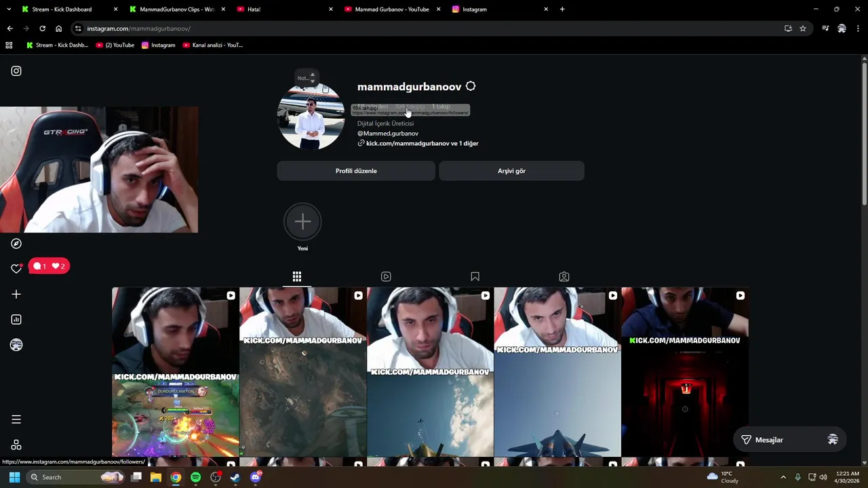Open Notifications heart icon in sidebar
868x488 pixels.
16,268
